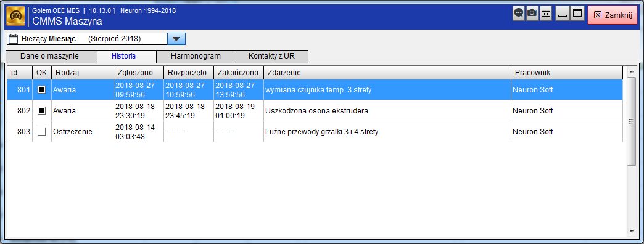Click reported time 2018-08-18 23:30:19

[139, 111]
